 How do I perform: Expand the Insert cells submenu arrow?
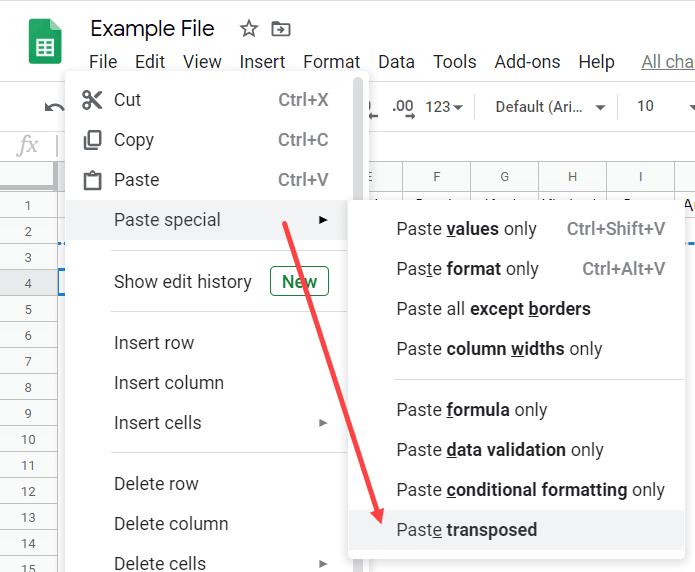tap(323, 423)
